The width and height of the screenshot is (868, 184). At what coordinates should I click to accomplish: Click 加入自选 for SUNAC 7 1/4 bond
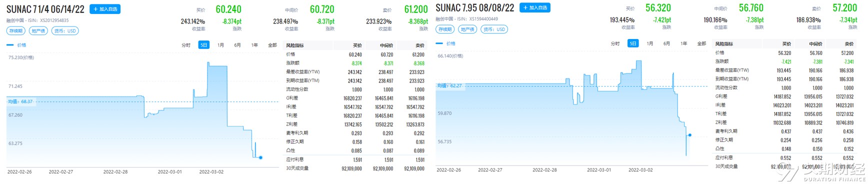[x=105, y=9]
